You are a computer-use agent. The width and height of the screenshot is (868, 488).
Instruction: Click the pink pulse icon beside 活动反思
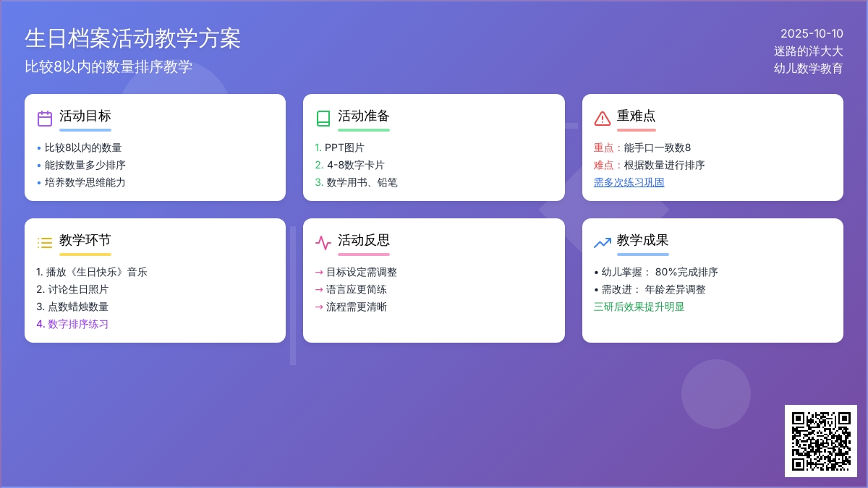click(x=323, y=243)
